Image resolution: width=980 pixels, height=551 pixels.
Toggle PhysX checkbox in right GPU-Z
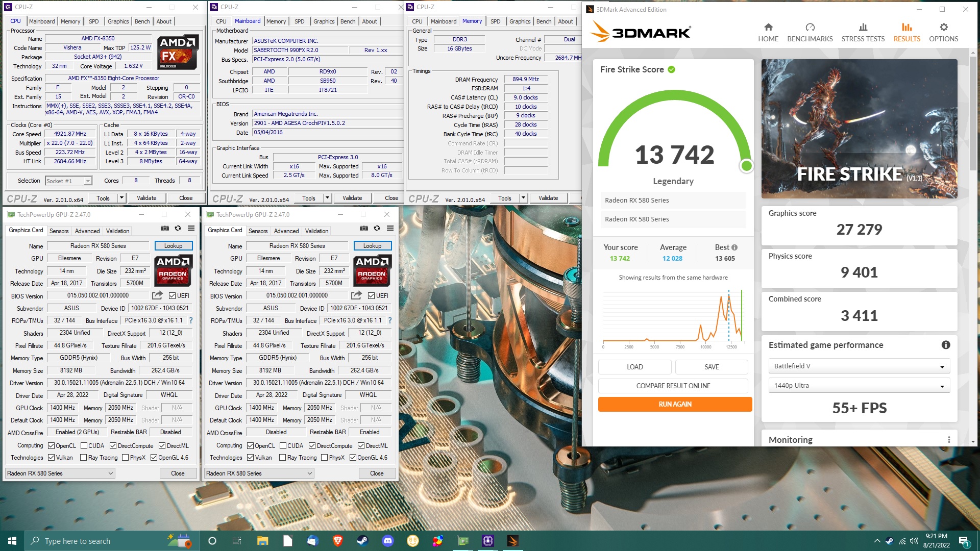tap(324, 458)
